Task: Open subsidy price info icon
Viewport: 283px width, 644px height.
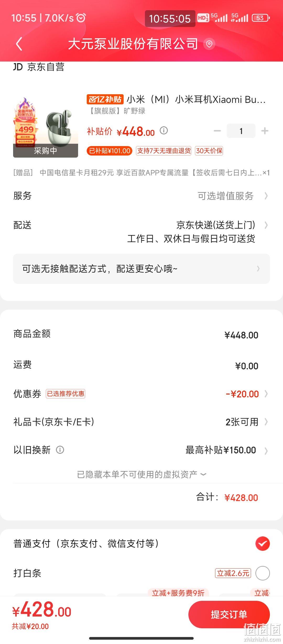Action: (x=164, y=130)
